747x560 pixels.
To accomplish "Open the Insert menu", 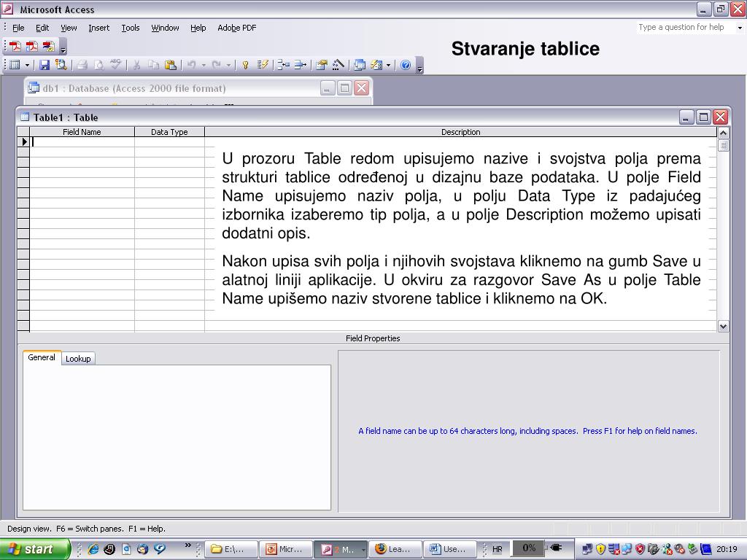I will (98, 28).
